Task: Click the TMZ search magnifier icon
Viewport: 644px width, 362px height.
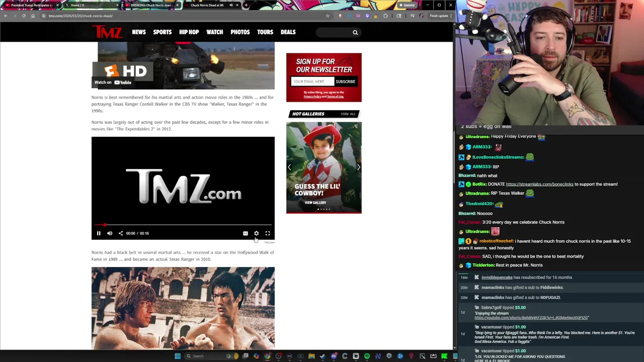Action: 355,33
